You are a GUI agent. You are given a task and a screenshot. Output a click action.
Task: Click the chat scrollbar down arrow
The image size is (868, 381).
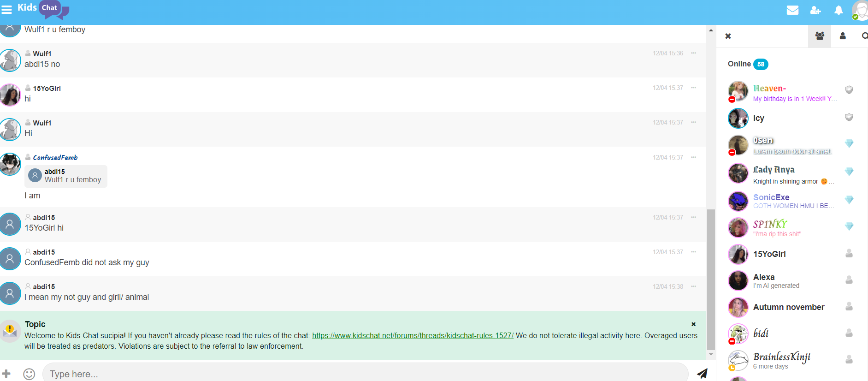coord(711,355)
